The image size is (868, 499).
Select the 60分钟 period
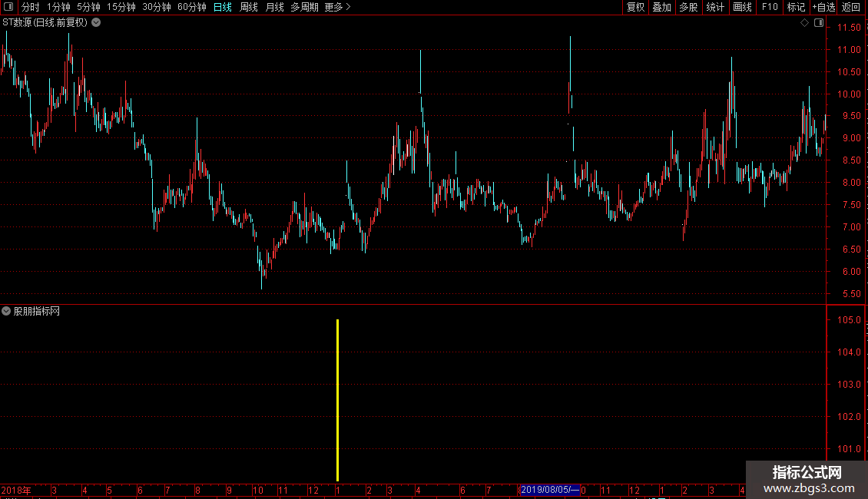[191, 7]
